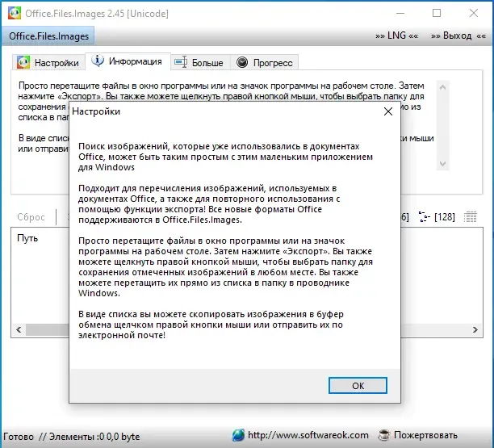The image size is (494, 448).
Task: Click the Сброс button
Action: 31,217
